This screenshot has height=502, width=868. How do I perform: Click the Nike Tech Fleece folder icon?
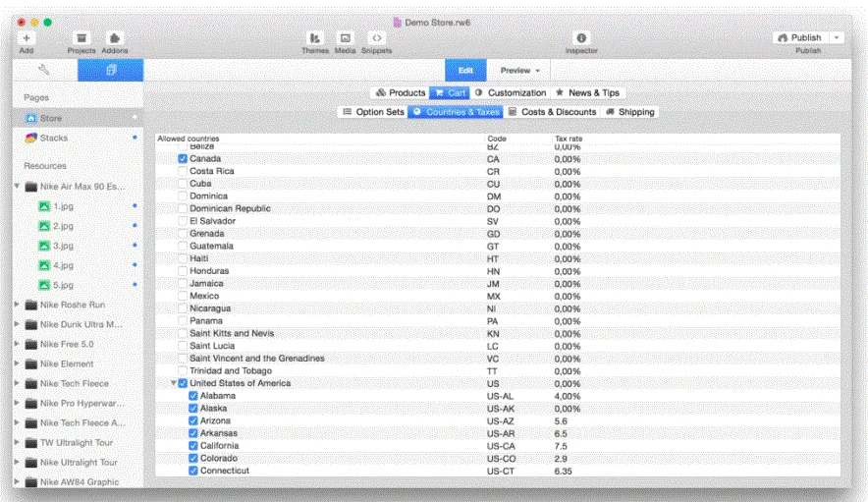(x=31, y=383)
